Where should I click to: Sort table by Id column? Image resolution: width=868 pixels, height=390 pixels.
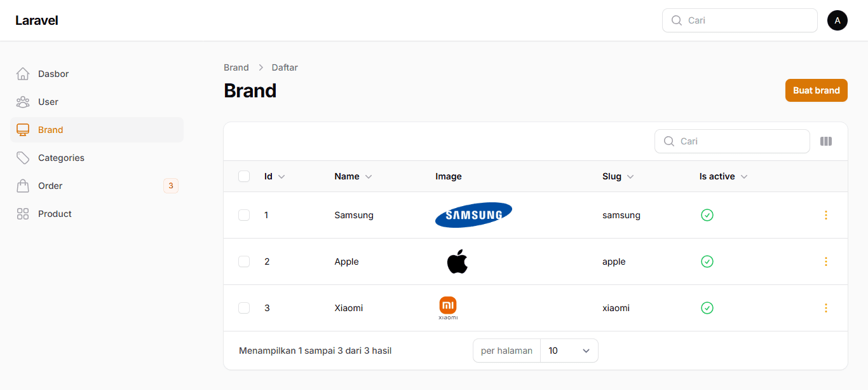click(275, 176)
